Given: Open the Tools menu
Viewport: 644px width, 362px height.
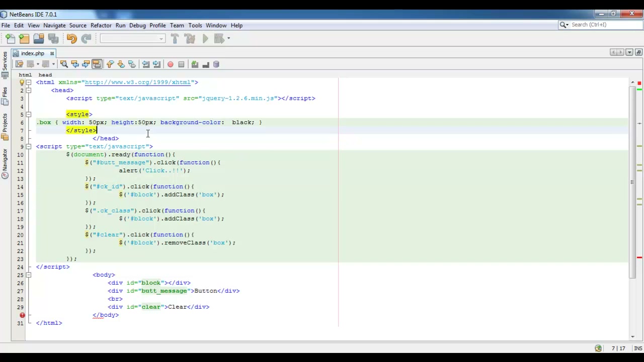Looking at the screenshot, I should pos(195,25).
